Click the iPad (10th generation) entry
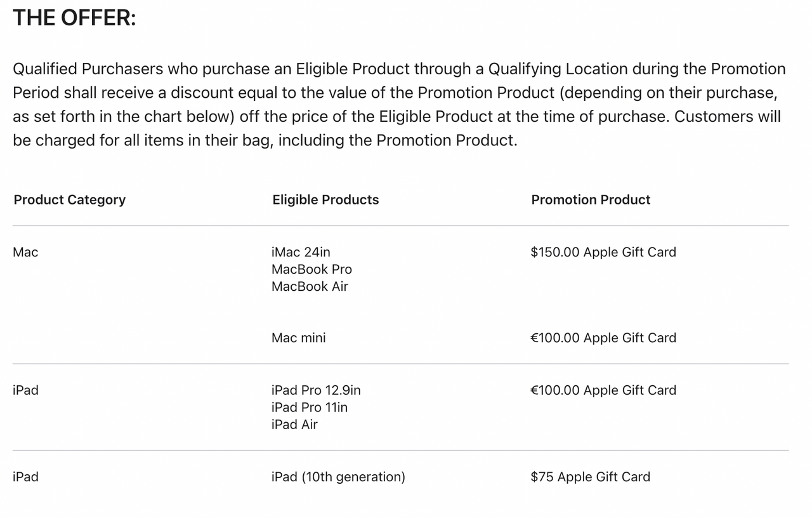This screenshot has width=812, height=518. [338, 477]
